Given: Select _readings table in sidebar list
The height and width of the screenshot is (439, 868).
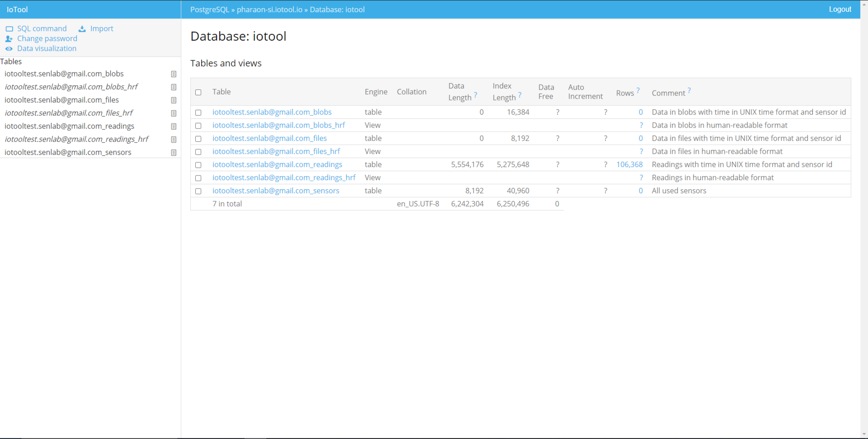Looking at the screenshot, I should 69,126.
